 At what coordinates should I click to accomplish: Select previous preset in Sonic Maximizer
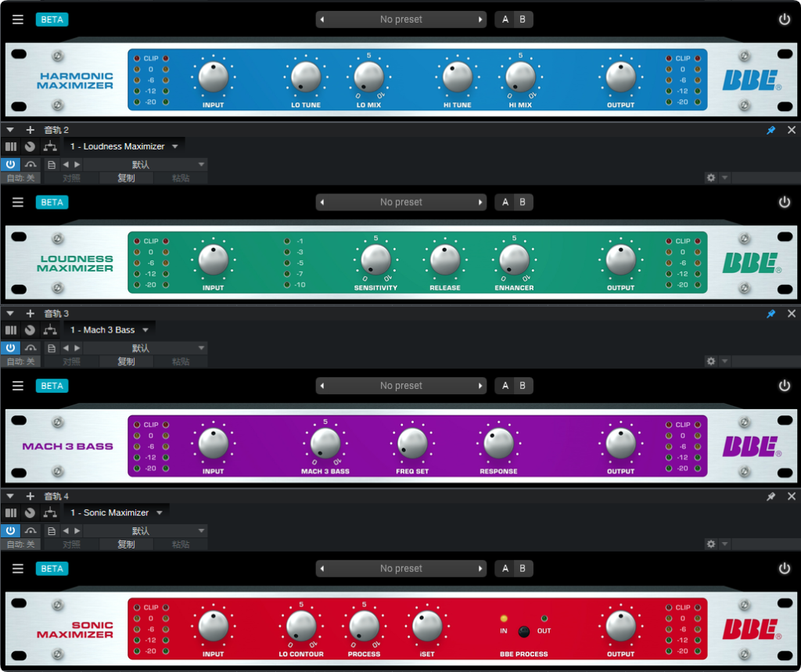pos(322,569)
